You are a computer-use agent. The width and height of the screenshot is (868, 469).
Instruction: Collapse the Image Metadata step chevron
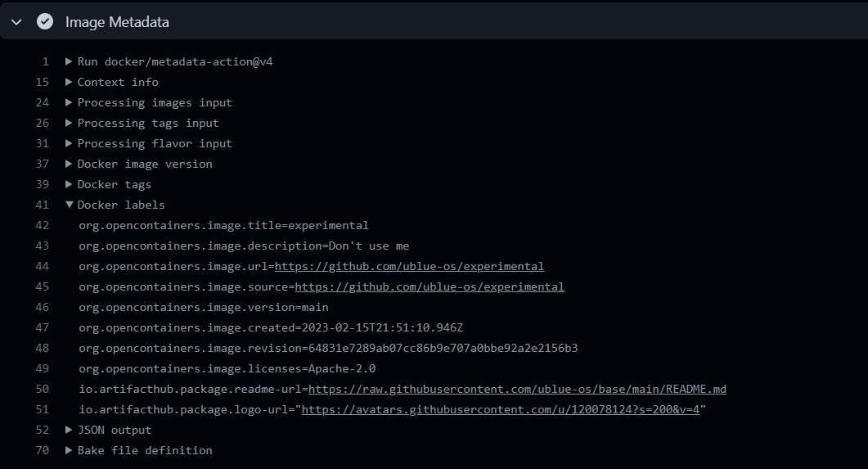[x=16, y=22]
